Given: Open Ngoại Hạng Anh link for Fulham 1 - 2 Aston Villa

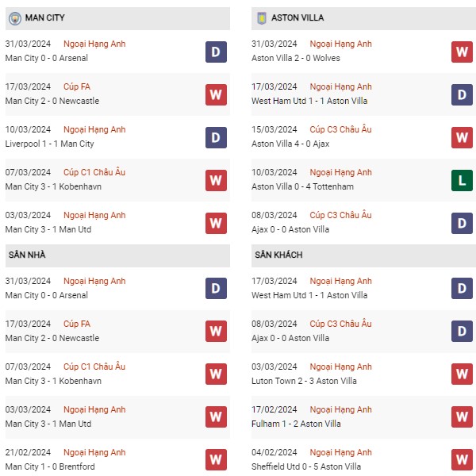Looking at the screenshot, I should (x=340, y=410).
